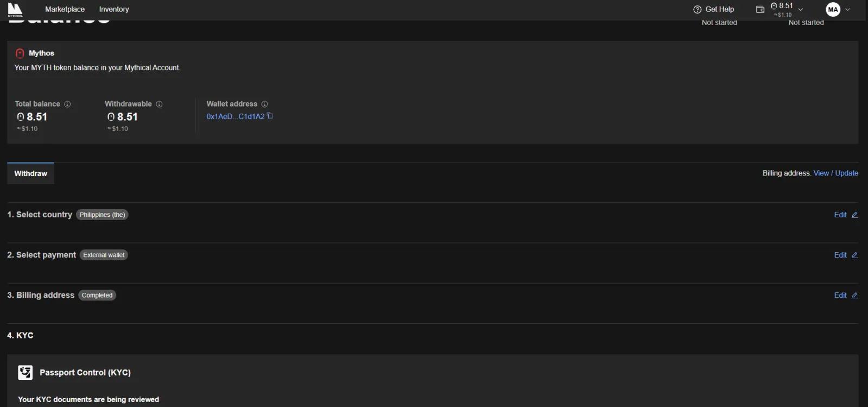Open the Inventory menu item

114,9
